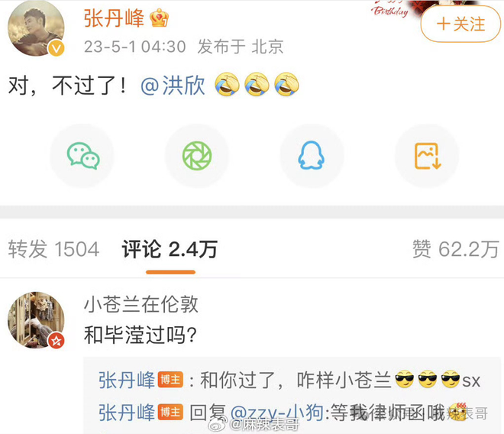Open the @zzy-小狗 mention in reply

pos(277,413)
